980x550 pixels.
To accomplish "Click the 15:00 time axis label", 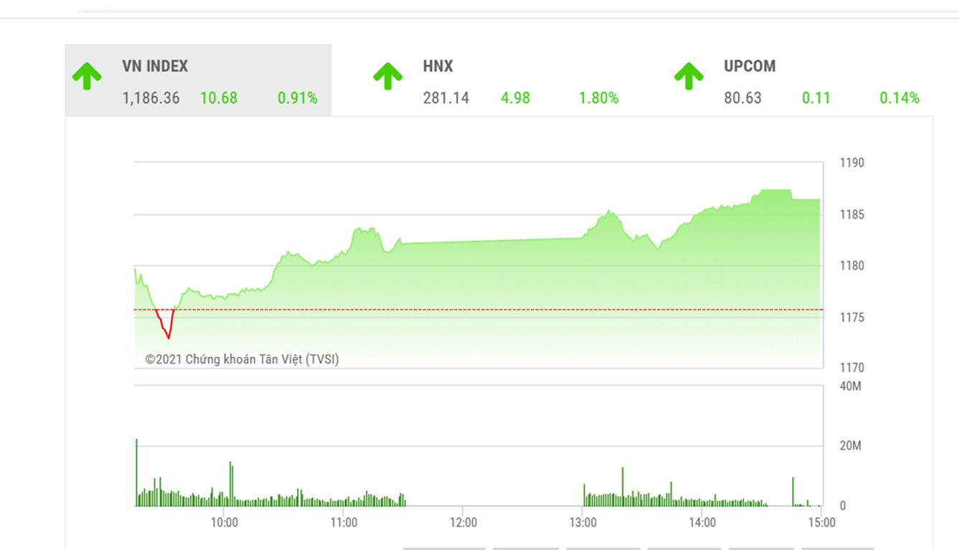I will point(822,523).
